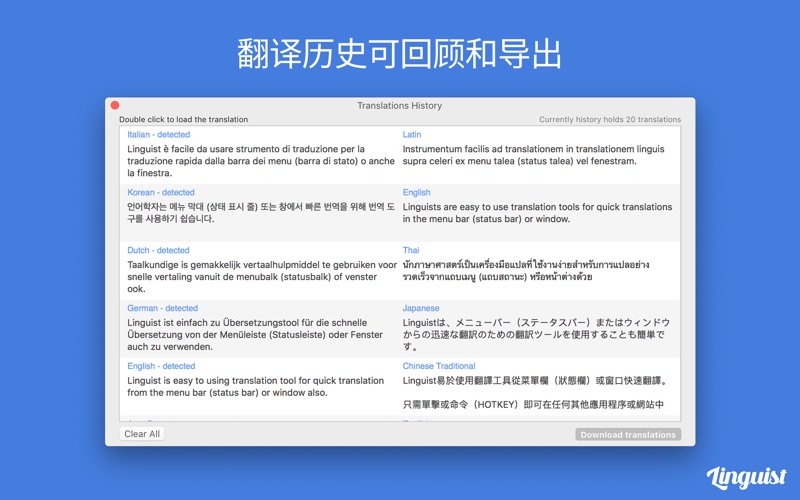This screenshot has height=500, width=800.
Task: Click the Japanese language label
Action: click(421, 308)
